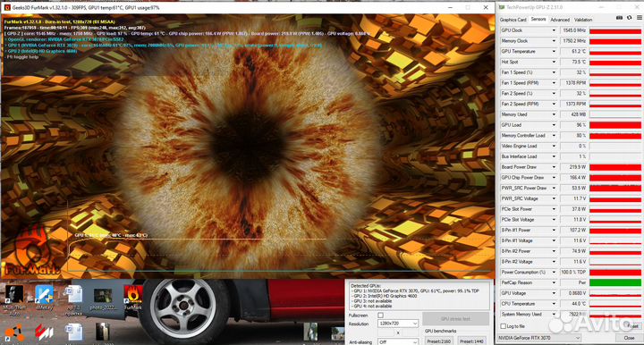Switch to the Advanced tab

[x=560, y=20]
